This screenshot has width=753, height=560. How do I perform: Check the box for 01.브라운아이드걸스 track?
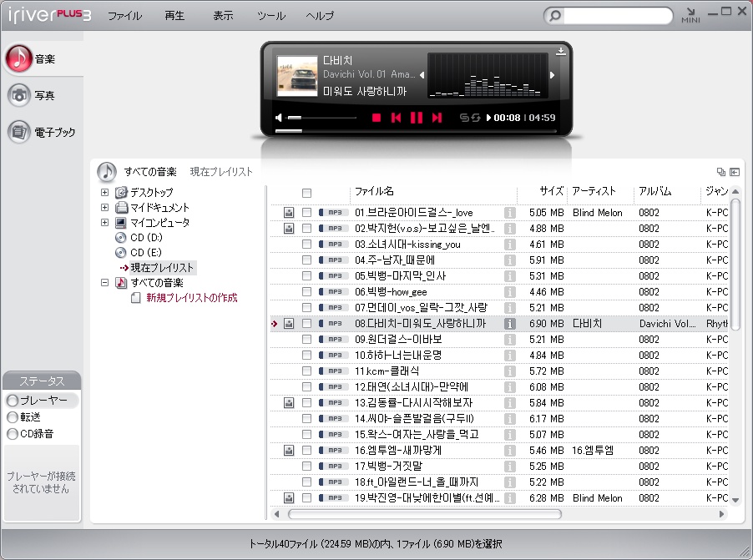click(306, 212)
